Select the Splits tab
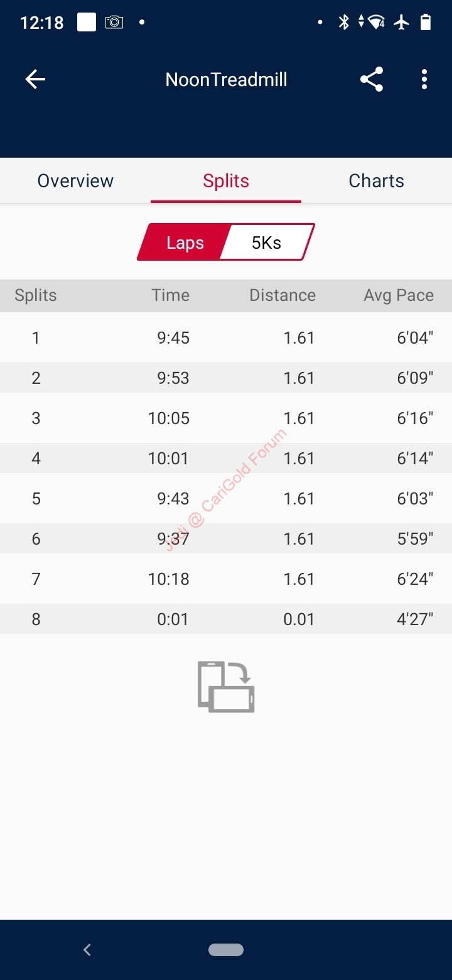This screenshot has height=980, width=452. pyautogui.click(x=226, y=181)
